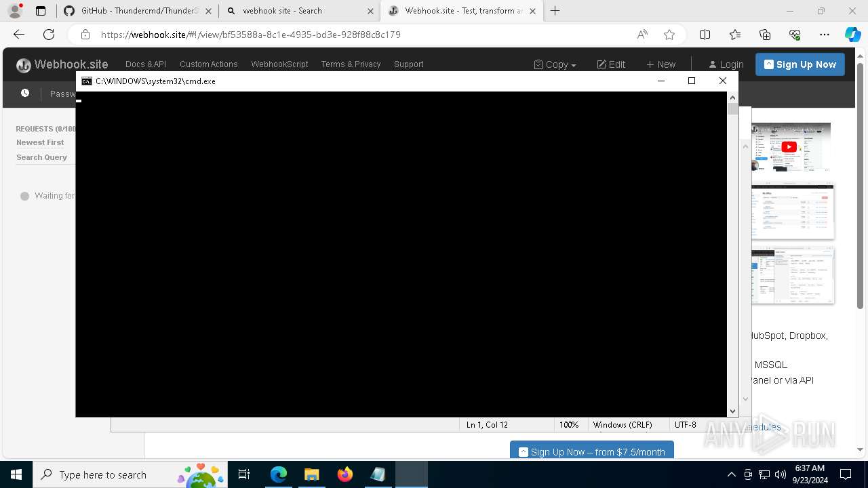Click the Sign Up Now button
Image resolution: width=868 pixels, height=488 pixels.
[800, 64]
